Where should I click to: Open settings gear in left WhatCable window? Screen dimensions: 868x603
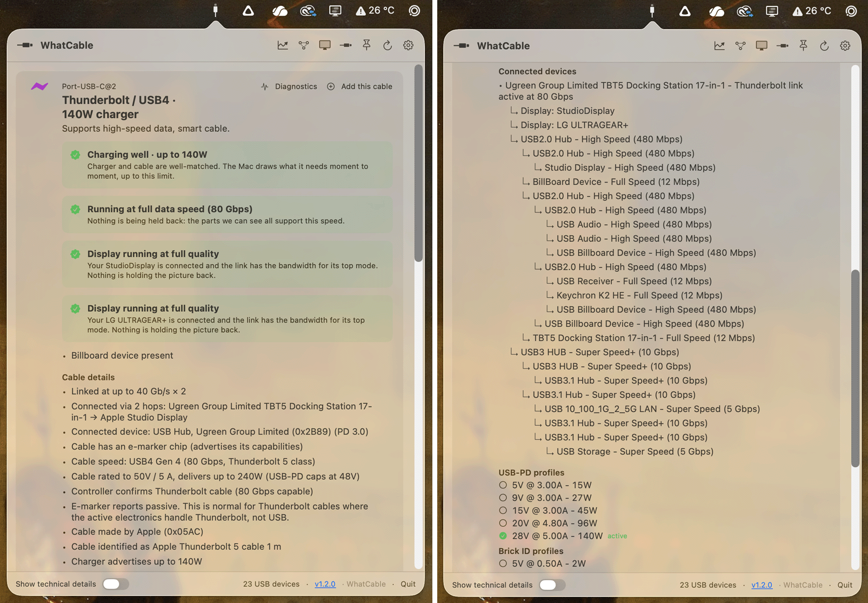click(x=409, y=45)
